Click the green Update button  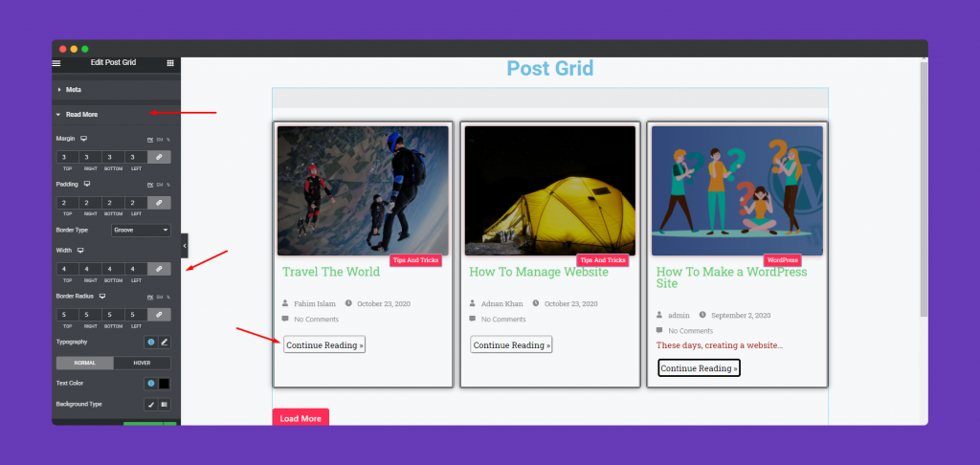[x=144, y=425]
